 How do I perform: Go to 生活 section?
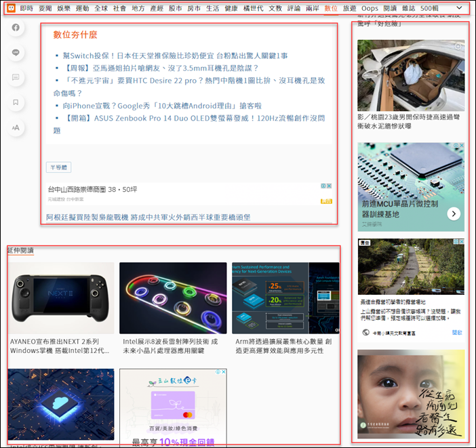(x=213, y=8)
